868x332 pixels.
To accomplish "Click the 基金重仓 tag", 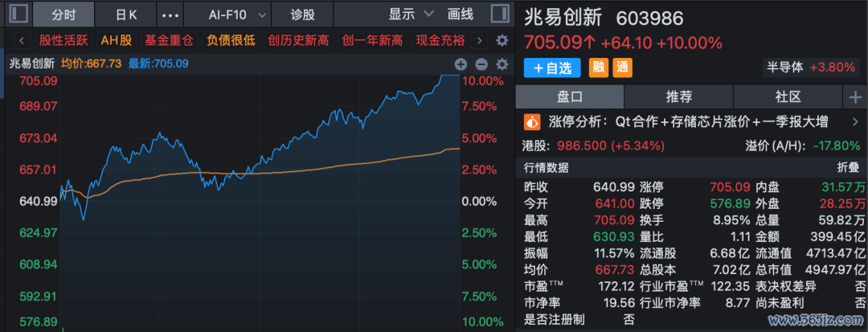I will click(x=169, y=40).
